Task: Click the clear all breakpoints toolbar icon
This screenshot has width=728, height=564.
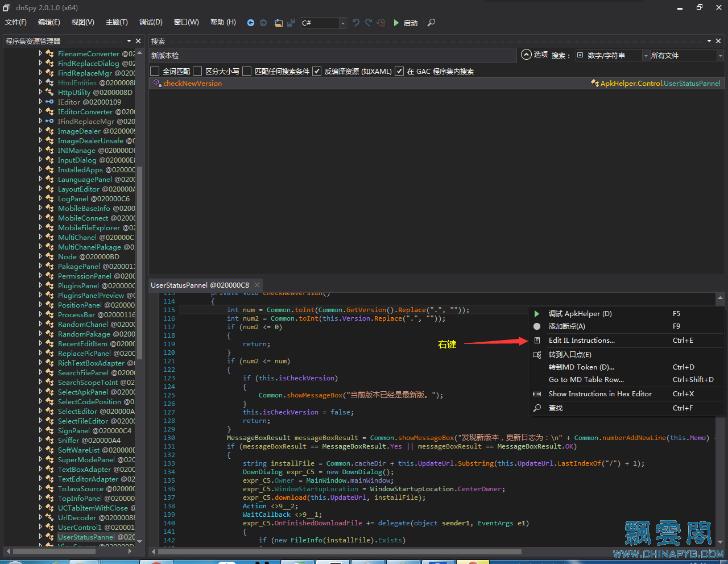Action: tap(381, 23)
